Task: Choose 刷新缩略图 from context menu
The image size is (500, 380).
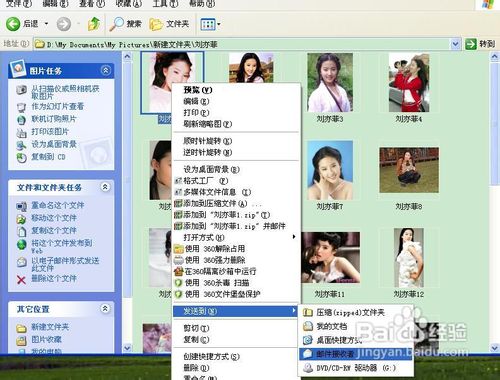Action: coord(236,124)
